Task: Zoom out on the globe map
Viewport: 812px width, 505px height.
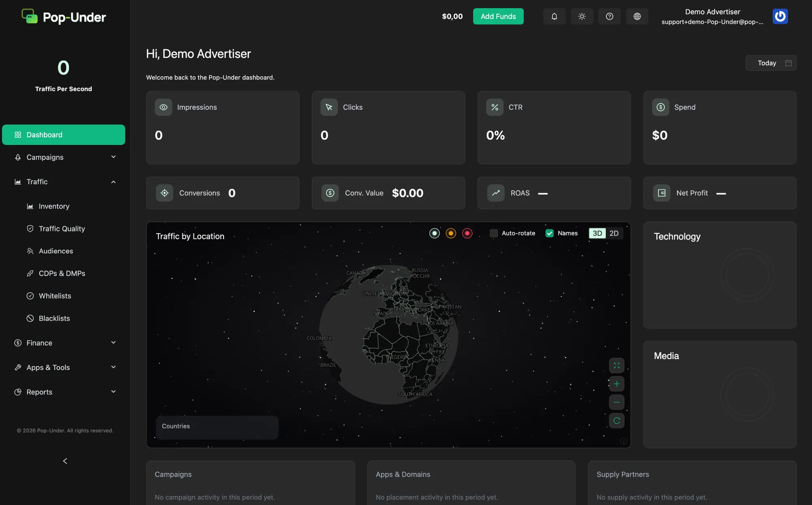Action: pyautogui.click(x=616, y=402)
